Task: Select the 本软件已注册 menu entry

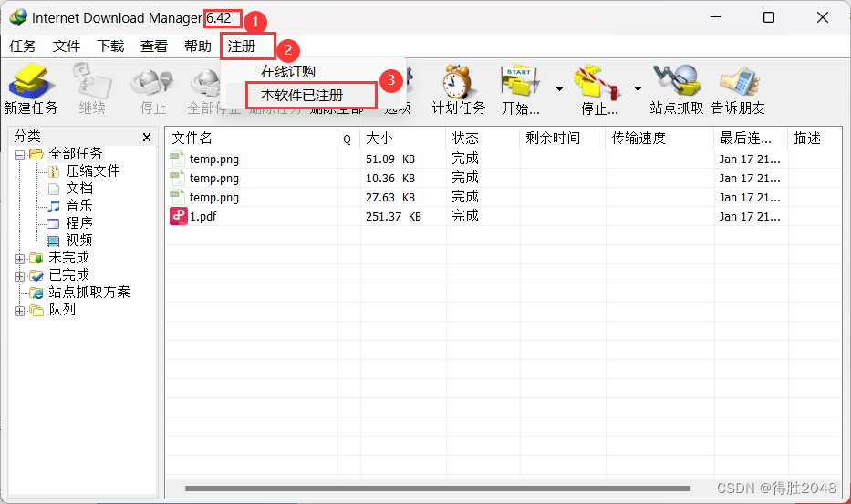Action: [x=302, y=96]
